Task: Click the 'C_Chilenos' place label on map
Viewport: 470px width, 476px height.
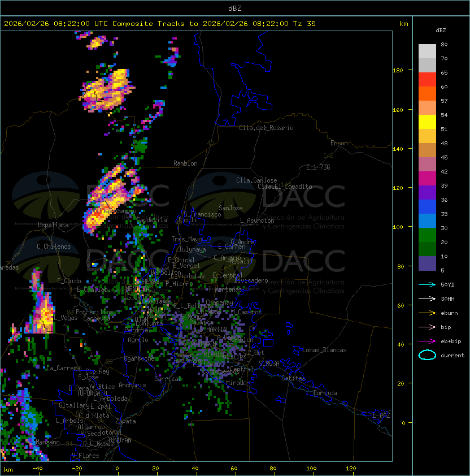Action: 54,246
